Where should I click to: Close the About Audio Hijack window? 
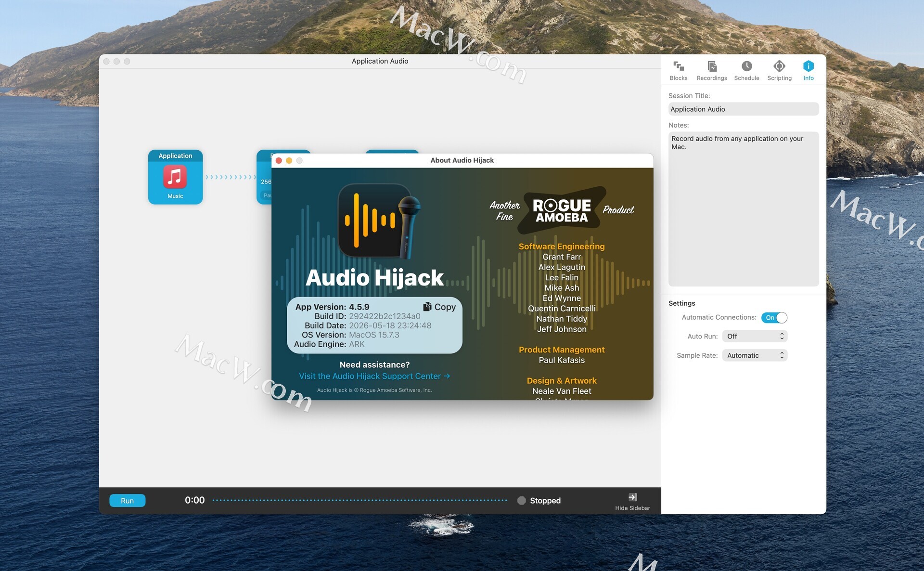tap(279, 160)
